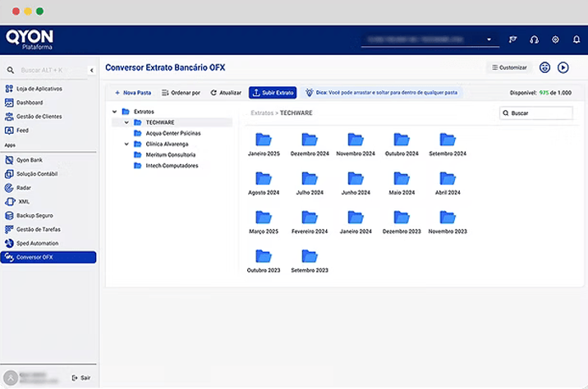Collapse the TECHWARE folder tree arrow
588x389 pixels.
[126, 122]
